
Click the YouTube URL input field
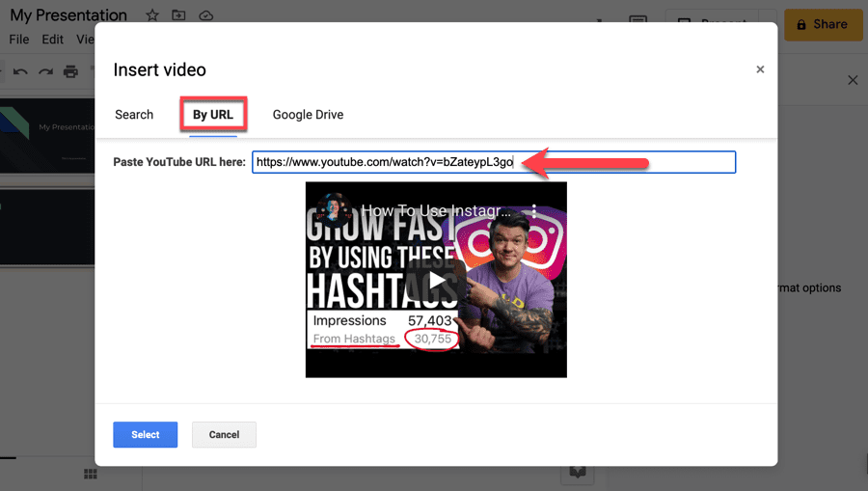tap(494, 162)
